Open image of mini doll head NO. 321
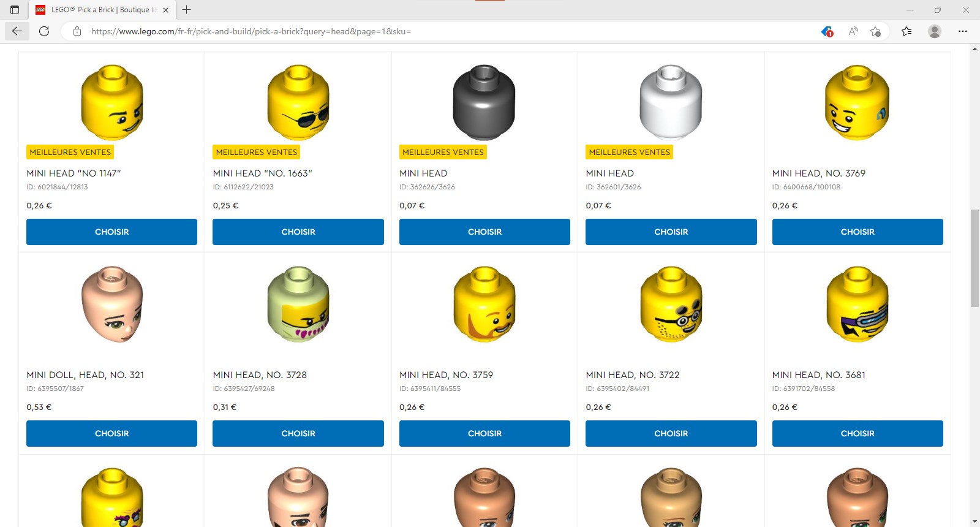This screenshot has width=980, height=527. pyautogui.click(x=112, y=304)
